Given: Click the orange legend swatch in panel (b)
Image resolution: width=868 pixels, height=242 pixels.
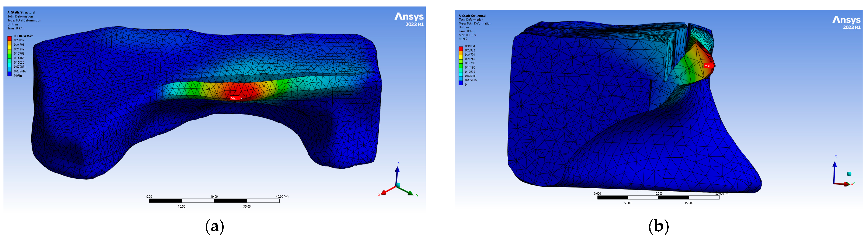Looking at the screenshot, I should click(461, 53).
